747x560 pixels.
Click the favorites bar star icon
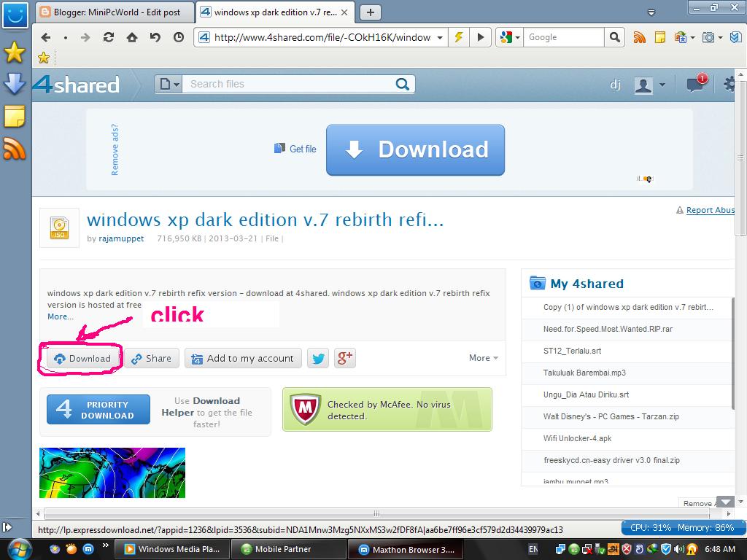click(x=44, y=58)
